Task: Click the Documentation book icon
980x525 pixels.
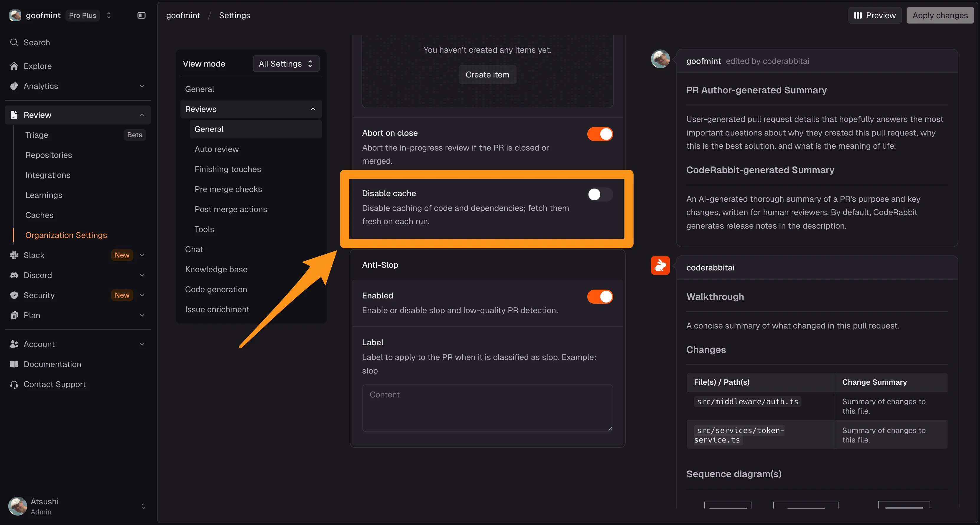Action: point(14,364)
